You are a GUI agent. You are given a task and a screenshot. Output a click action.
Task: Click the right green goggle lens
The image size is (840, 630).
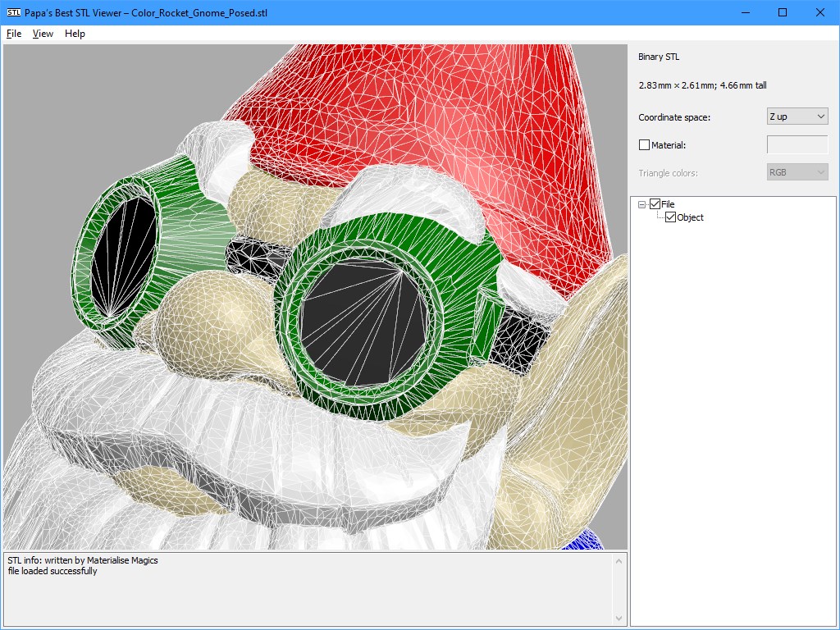(366, 322)
